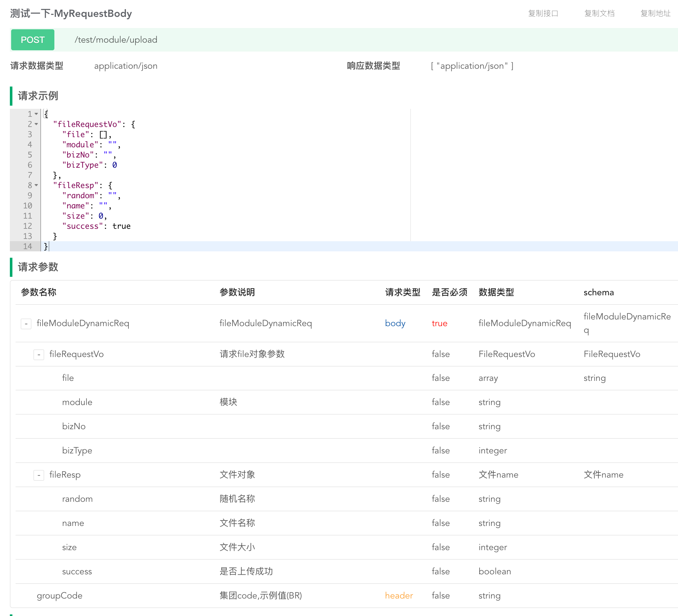
Task: Click the "bizType": 0 code line
Action: pos(89,165)
